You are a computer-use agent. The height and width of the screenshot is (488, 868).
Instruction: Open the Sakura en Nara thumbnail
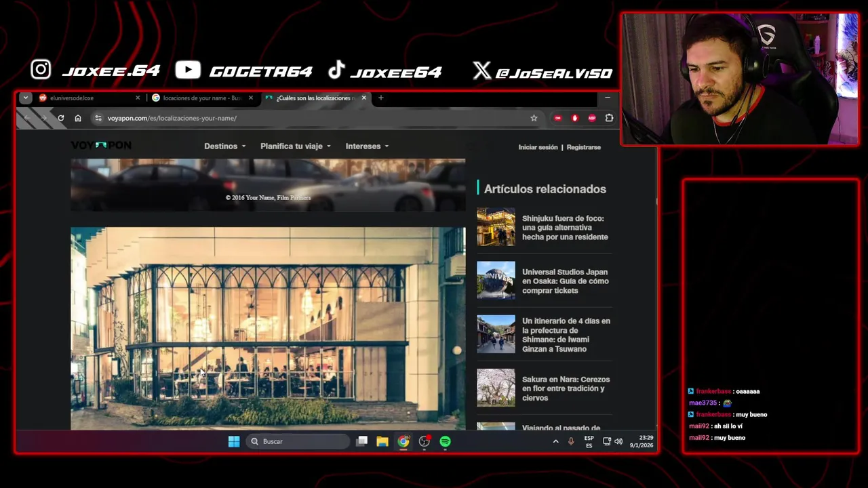[x=496, y=388]
